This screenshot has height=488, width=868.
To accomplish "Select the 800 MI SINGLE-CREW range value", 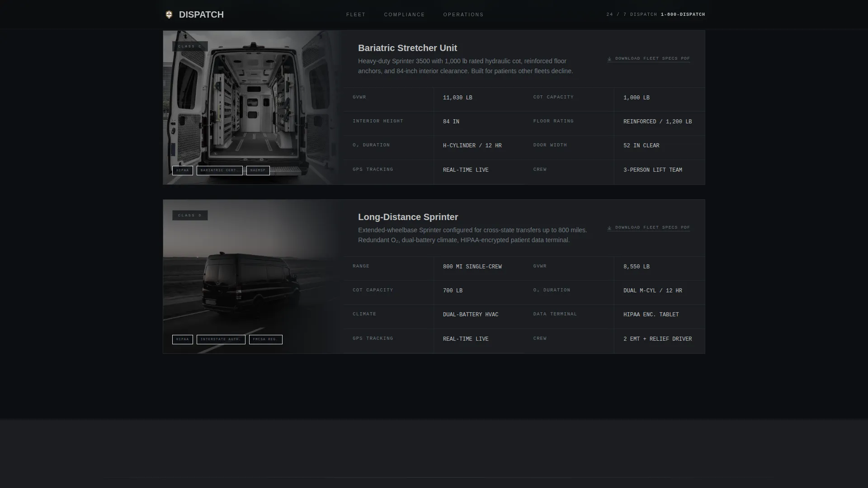I will click(x=472, y=267).
